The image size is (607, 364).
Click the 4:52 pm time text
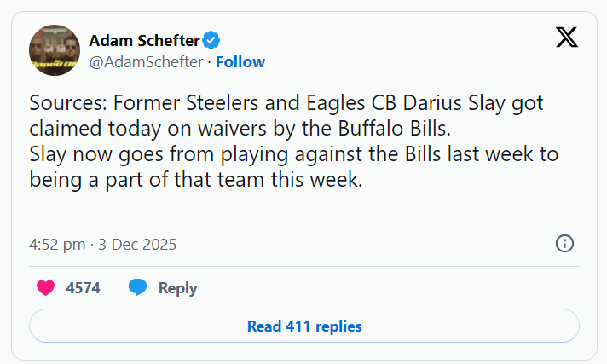(x=58, y=245)
